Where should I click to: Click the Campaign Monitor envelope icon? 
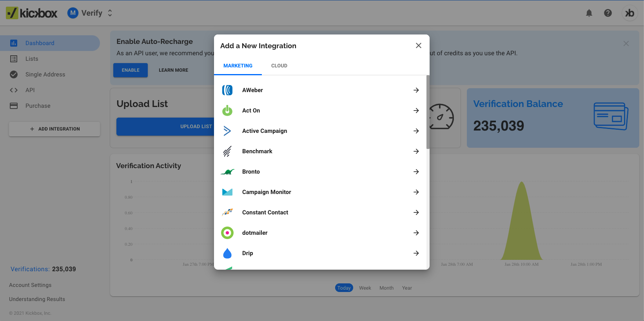[x=227, y=192]
